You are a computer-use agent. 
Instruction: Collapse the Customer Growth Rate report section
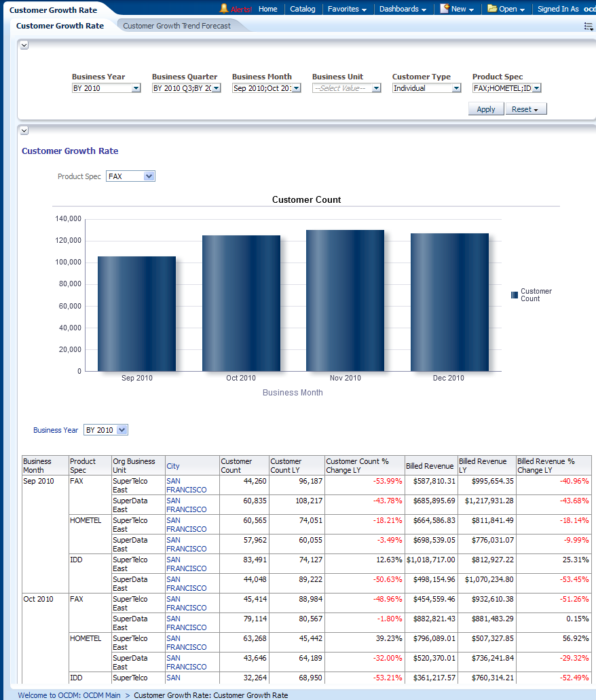coord(24,130)
